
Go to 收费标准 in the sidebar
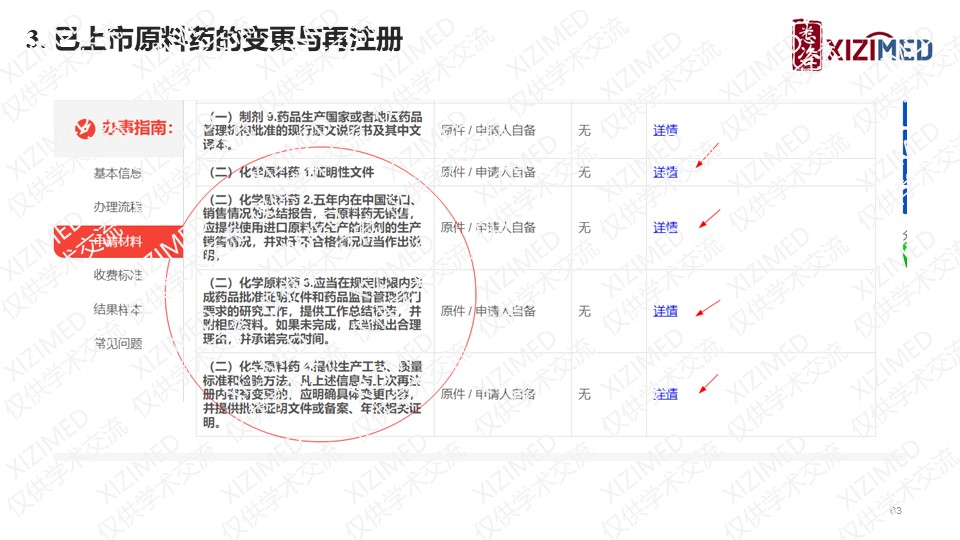tap(117, 275)
